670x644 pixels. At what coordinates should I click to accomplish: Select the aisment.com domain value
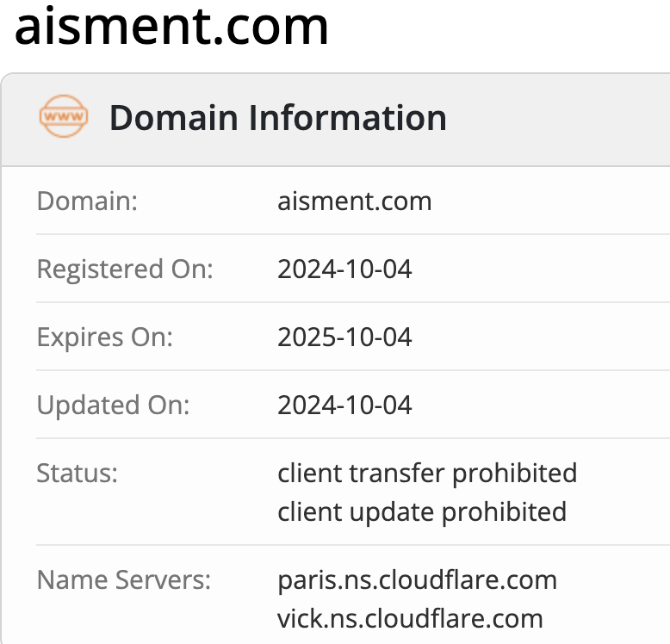354,201
